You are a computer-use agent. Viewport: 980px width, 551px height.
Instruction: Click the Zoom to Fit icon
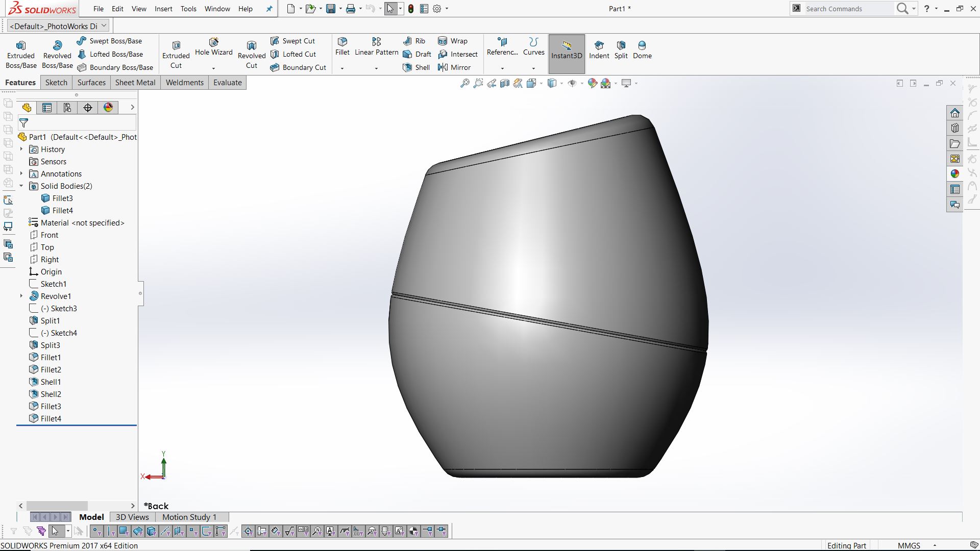pos(464,83)
